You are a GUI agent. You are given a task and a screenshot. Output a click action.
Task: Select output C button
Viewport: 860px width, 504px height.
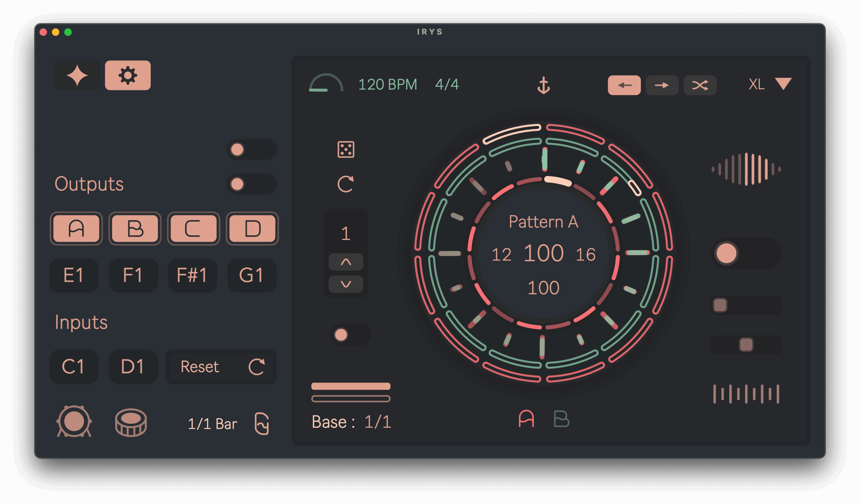pyautogui.click(x=193, y=228)
